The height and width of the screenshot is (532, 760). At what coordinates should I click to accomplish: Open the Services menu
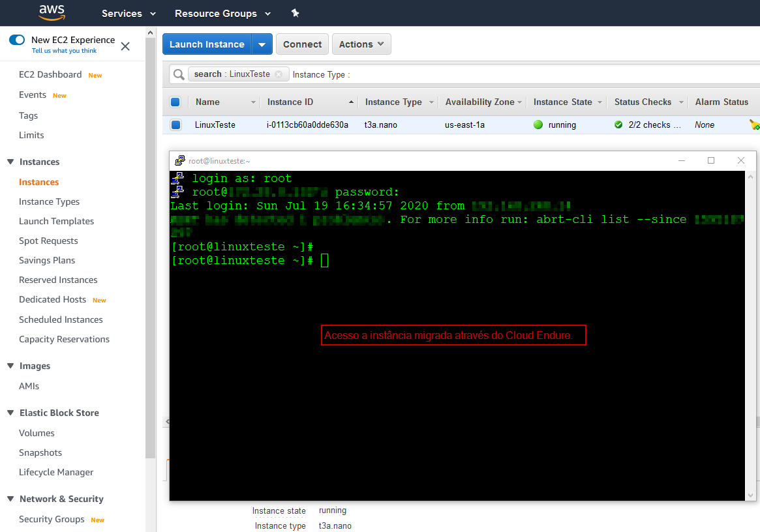[129, 13]
